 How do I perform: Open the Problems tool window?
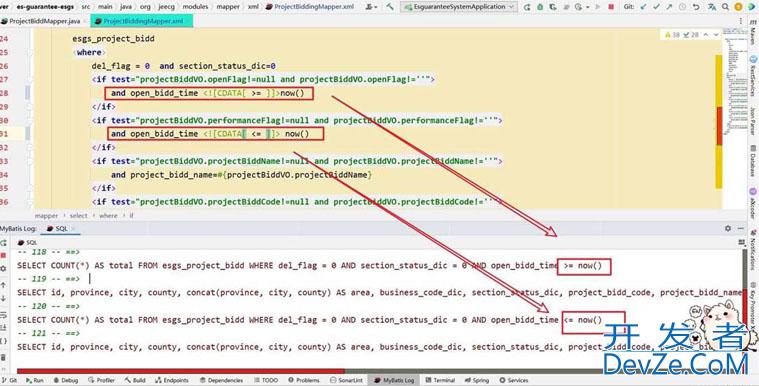(x=304, y=380)
